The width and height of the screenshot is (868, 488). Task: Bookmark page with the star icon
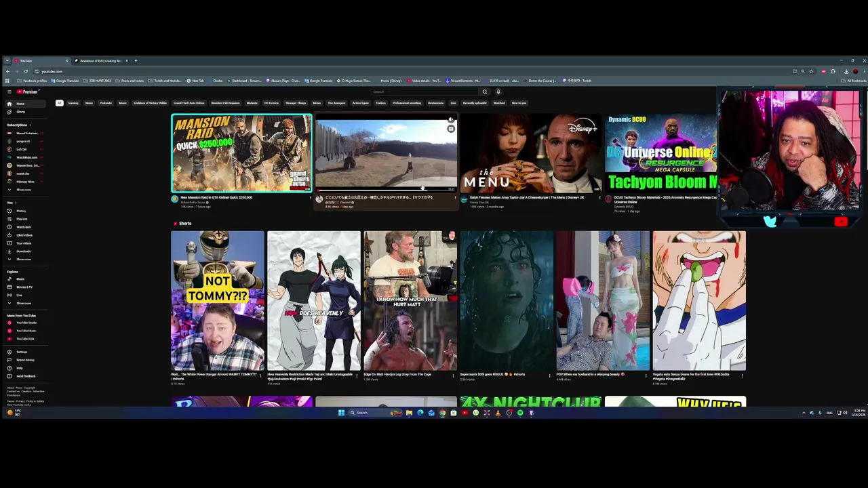811,71
